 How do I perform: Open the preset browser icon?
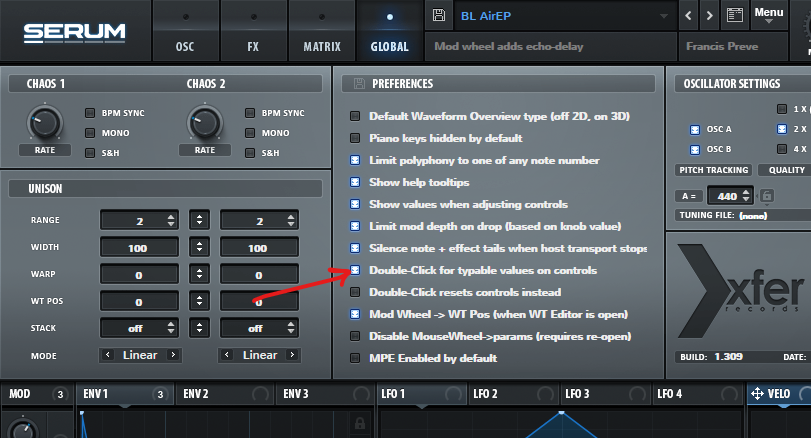point(735,16)
